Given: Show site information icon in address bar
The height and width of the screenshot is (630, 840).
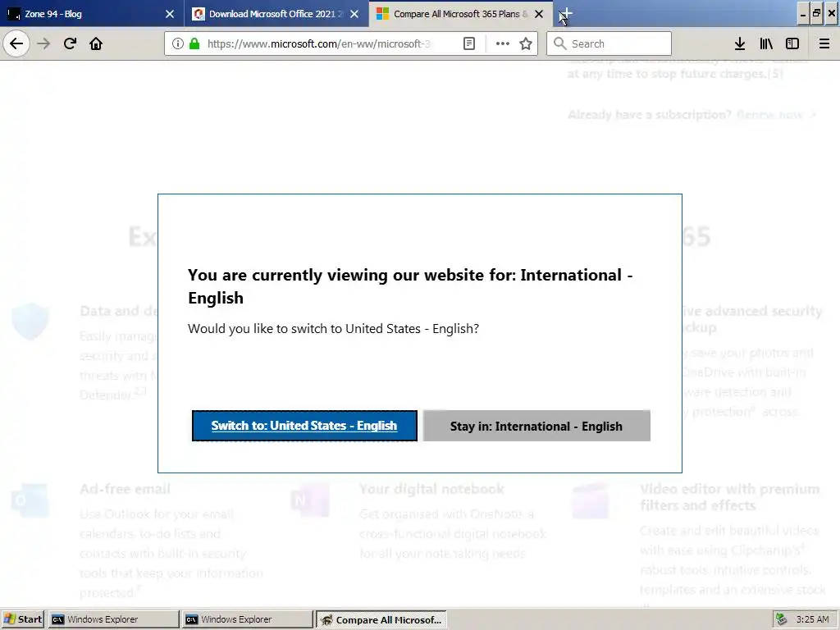Looking at the screenshot, I should pos(178,43).
